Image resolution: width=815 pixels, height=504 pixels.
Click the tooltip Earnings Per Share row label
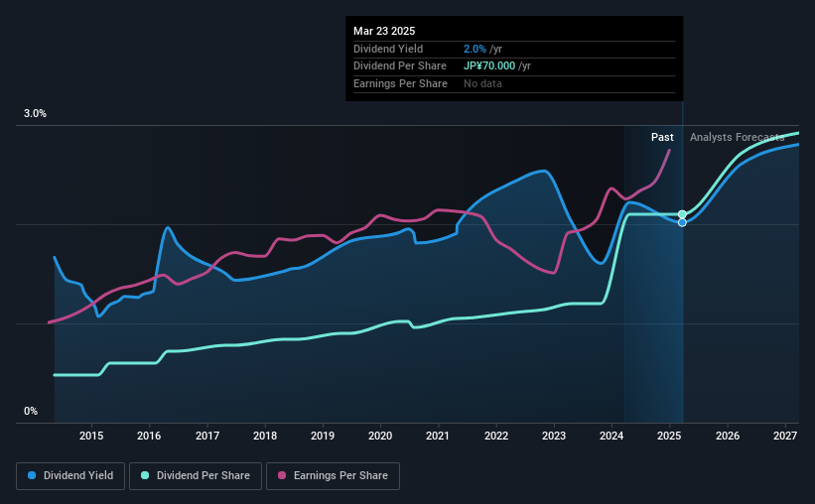click(400, 83)
